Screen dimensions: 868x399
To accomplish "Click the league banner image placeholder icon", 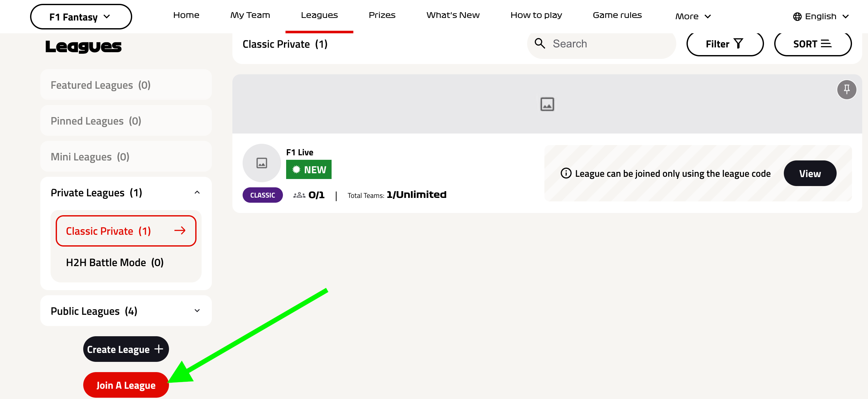I will tap(547, 104).
